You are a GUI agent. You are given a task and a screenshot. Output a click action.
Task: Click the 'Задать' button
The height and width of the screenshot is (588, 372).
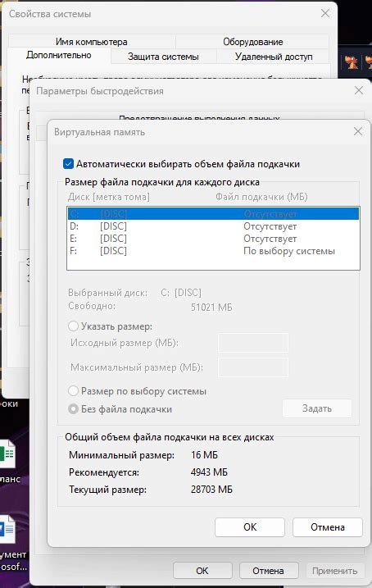pyautogui.click(x=317, y=408)
